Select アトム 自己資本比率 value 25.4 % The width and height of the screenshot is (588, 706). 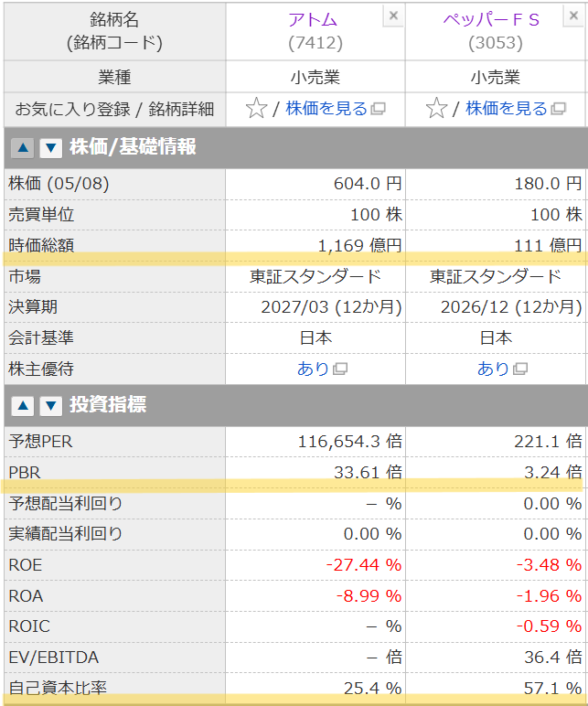click(x=373, y=688)
